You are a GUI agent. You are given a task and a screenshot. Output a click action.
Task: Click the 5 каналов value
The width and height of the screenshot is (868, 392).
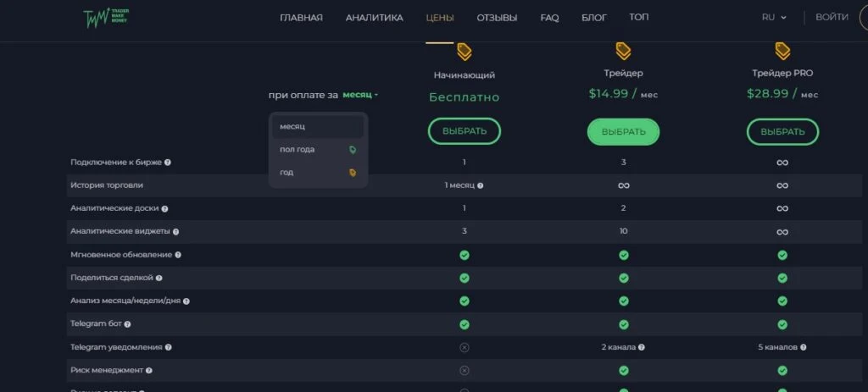point(778,347)
